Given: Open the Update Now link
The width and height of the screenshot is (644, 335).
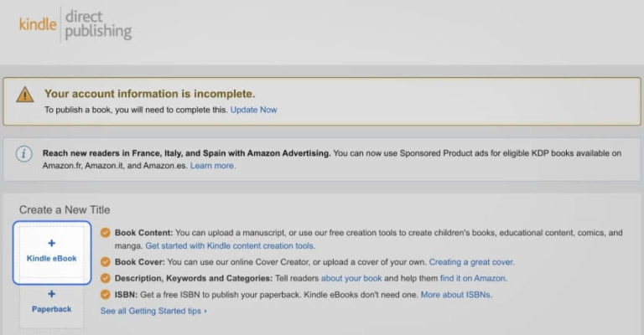Looking at the screenshot, I should (x=253, y=110).
